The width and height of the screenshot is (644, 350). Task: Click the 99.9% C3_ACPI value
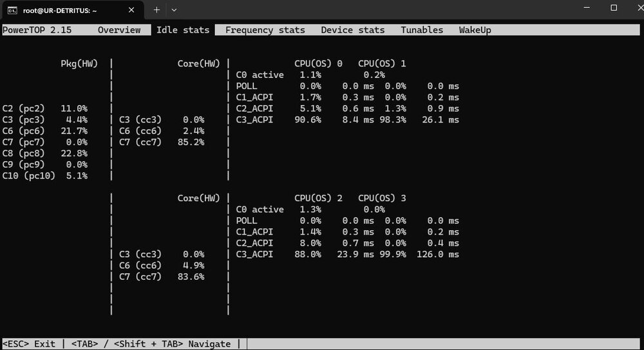coord(393,254)
